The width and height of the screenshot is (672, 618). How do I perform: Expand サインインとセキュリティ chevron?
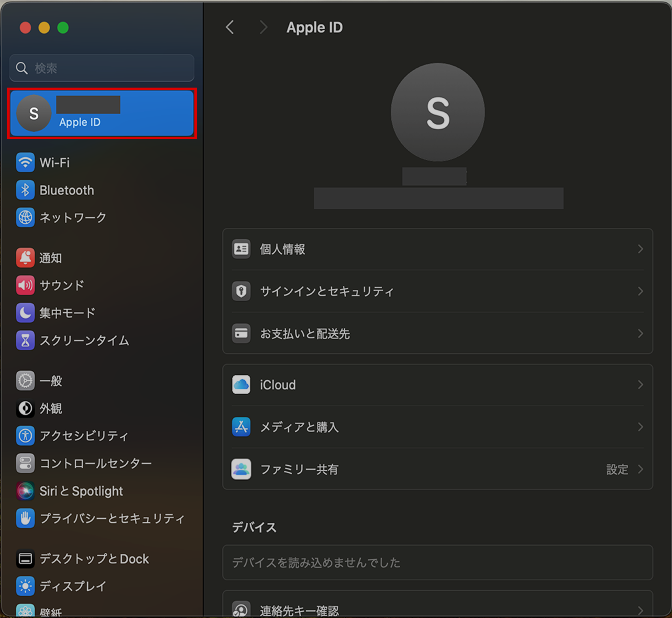point(640,291)
